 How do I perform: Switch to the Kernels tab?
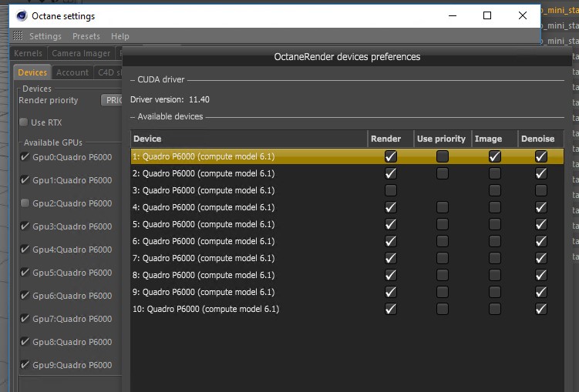(x=28, y=53)
